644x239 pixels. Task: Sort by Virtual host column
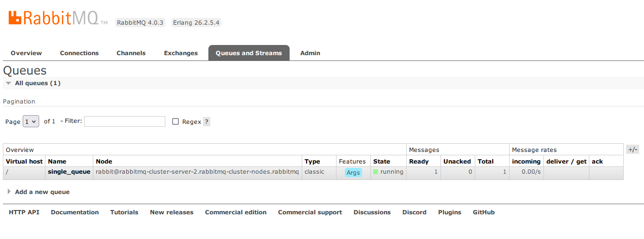click(x=24, y=162)
